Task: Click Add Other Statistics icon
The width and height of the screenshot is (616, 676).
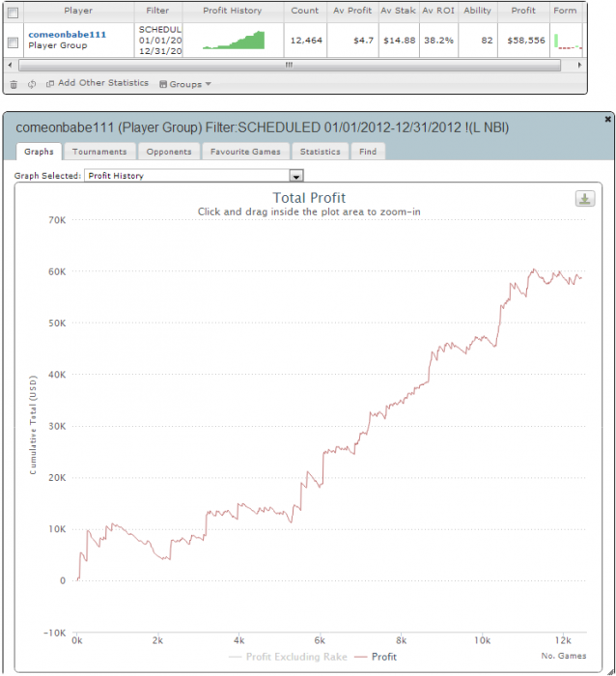Action: click(x=50, y=84)
